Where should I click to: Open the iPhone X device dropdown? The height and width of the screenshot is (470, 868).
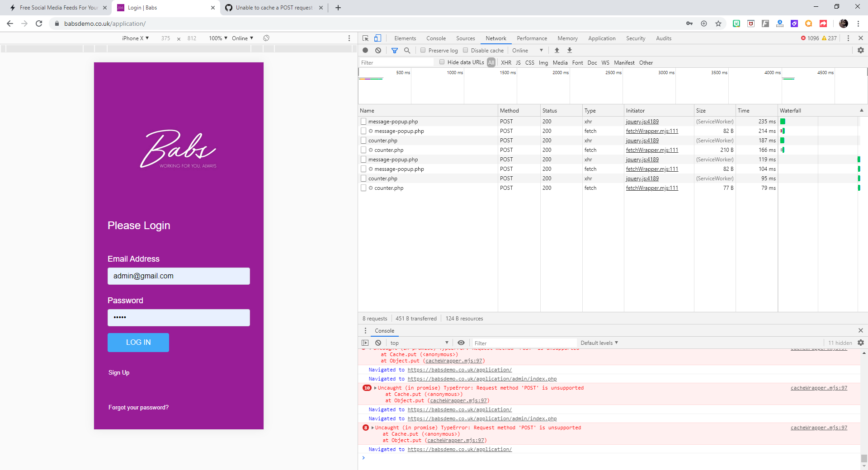(134, 38)
